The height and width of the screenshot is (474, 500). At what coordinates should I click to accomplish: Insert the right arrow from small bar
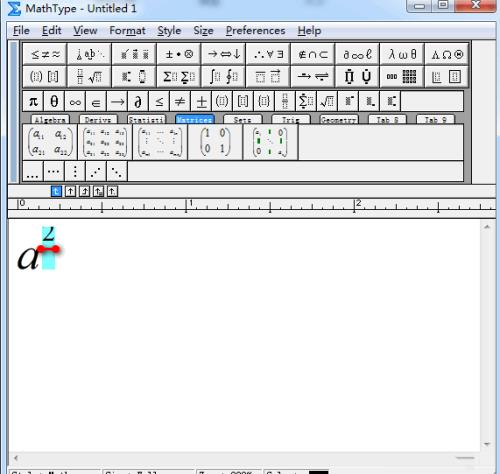coord(117,101)
